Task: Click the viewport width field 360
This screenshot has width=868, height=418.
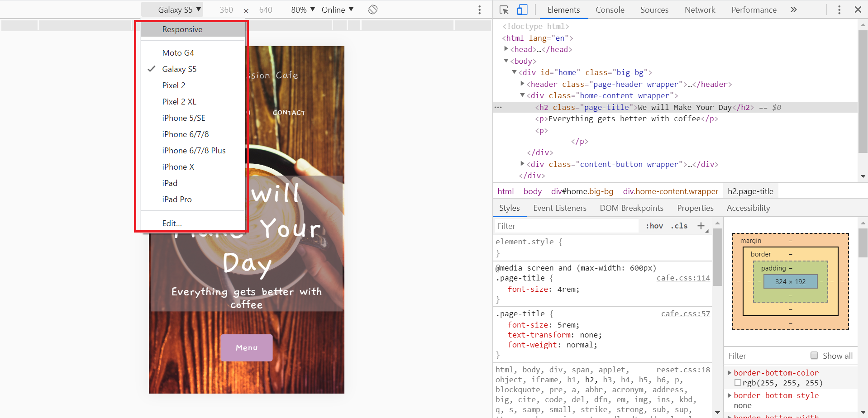Action: (226, 9)
